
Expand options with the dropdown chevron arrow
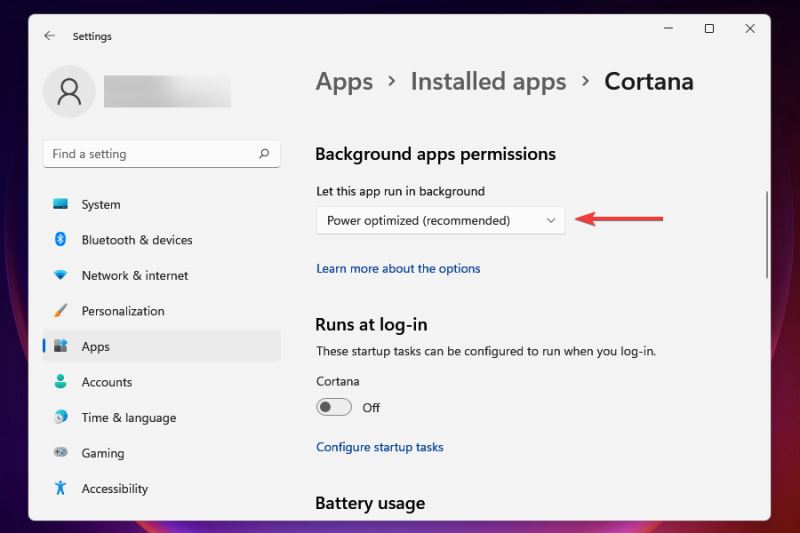[x=550, y=220]
